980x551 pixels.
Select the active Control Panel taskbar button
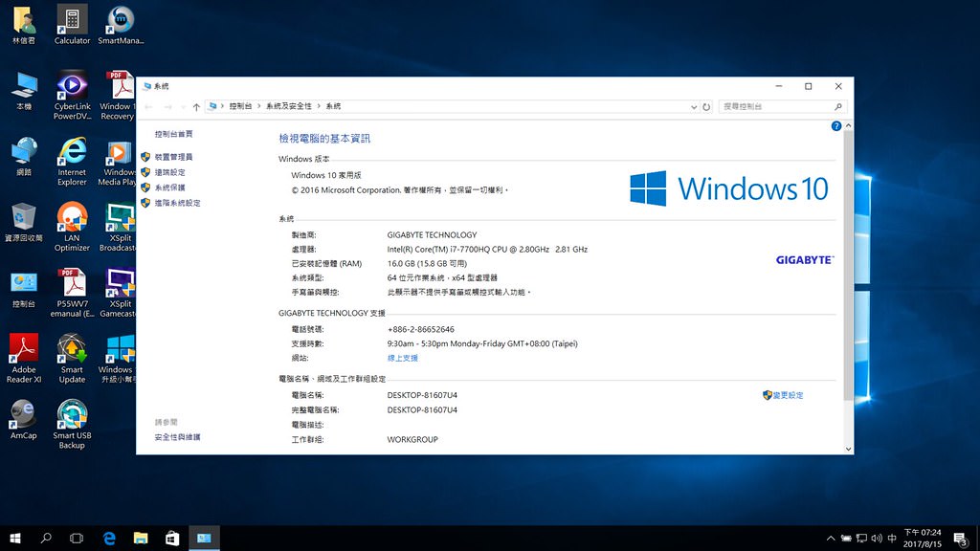point(204,538)
